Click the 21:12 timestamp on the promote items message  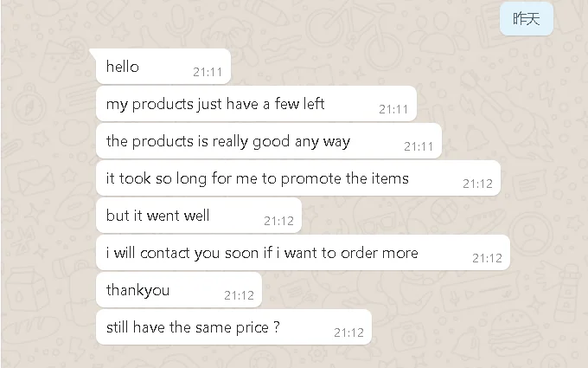click(477, 184)
